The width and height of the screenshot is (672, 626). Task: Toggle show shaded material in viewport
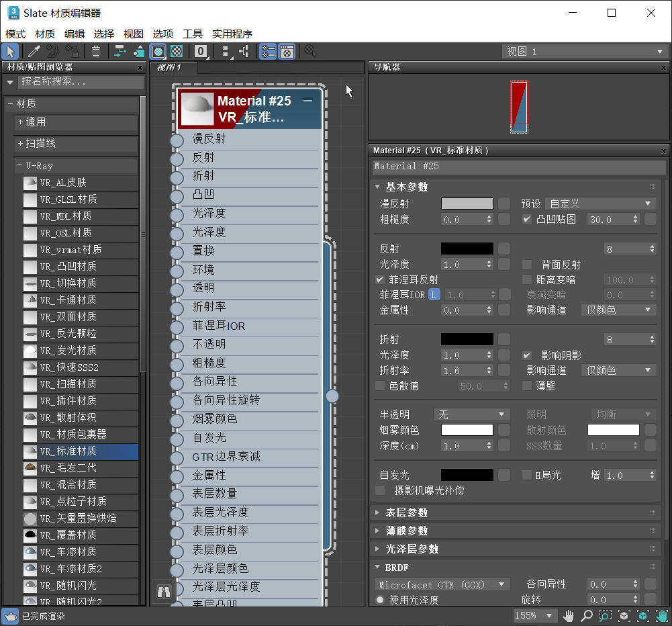(x=158, y=52)
